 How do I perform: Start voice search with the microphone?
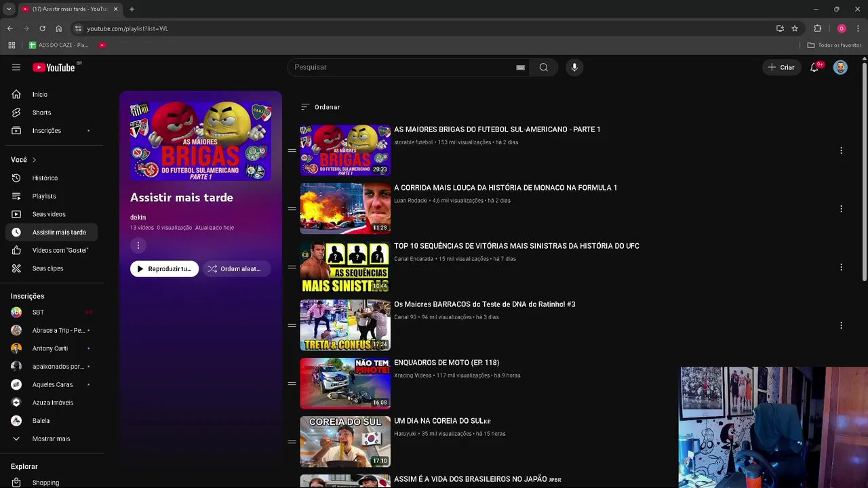574,67
